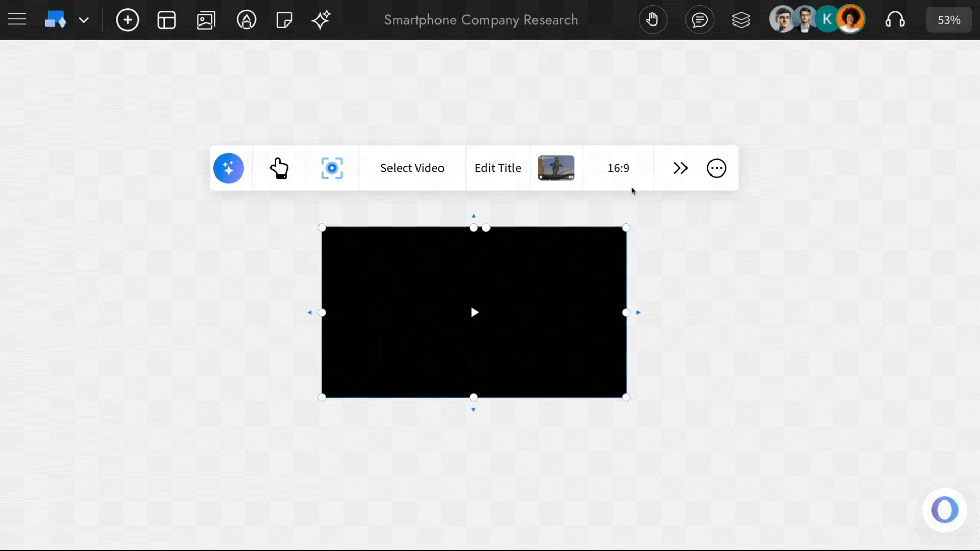Raise hand with the hand icon
980x551 pixels.
[x=653, y=19]
